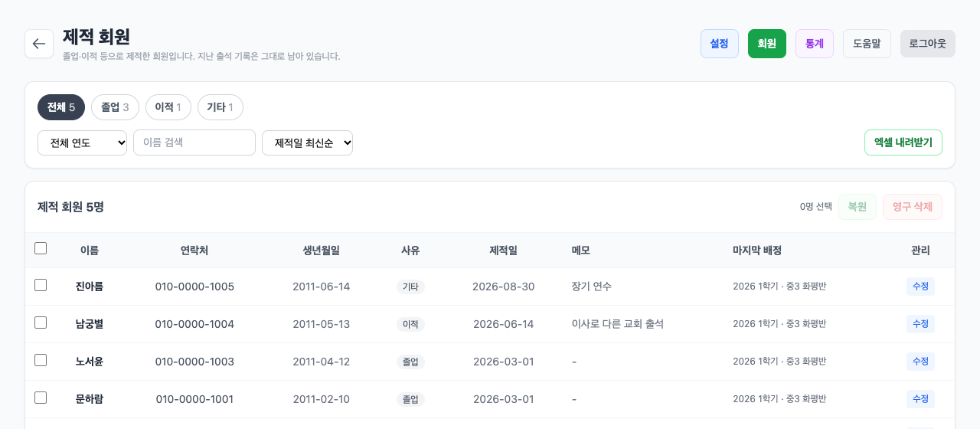Click phone number 010-0000-1004
980x429 pixels.
pyautogui.click(x=194, y=324)
